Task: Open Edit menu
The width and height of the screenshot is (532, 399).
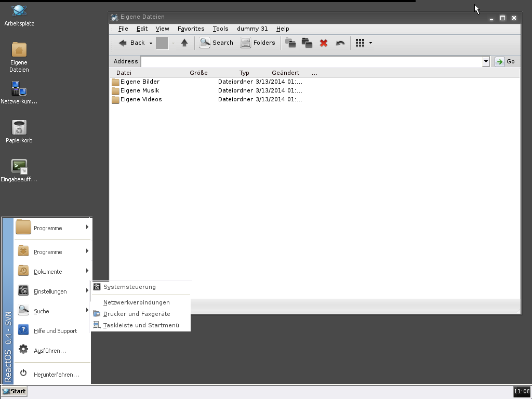Action: pos(142,29)
